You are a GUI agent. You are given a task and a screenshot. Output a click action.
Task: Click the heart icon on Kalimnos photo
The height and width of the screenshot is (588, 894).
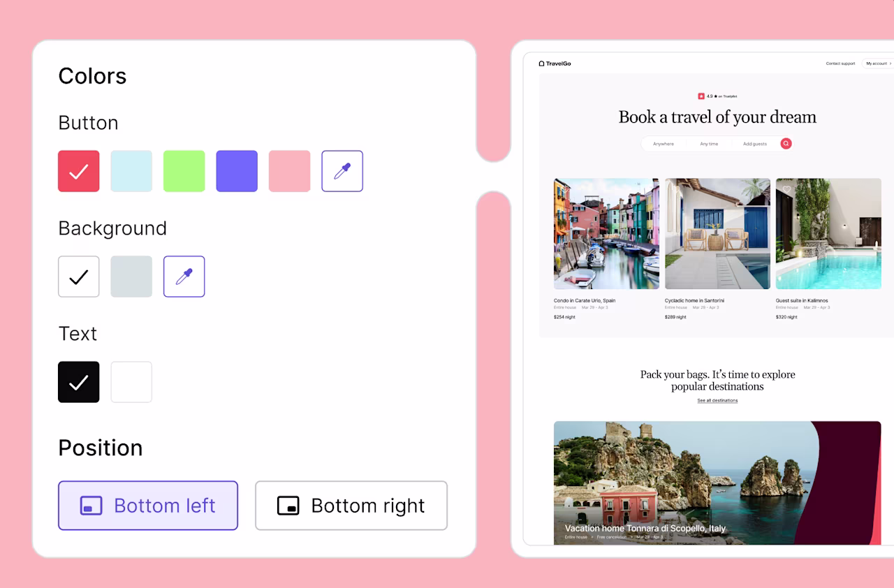(786, 189)
